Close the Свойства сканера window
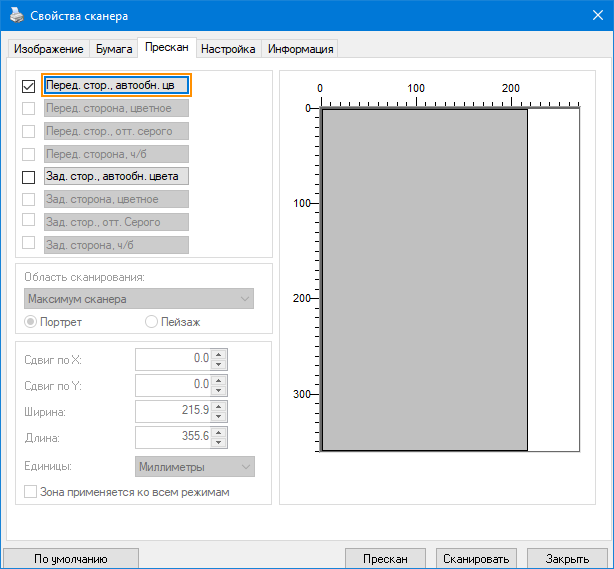This screenshot has height=569, width=614. point(598,15)
